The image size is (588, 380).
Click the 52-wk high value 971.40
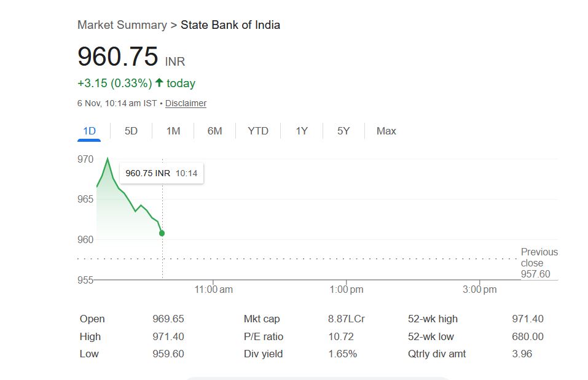point(527,319)
